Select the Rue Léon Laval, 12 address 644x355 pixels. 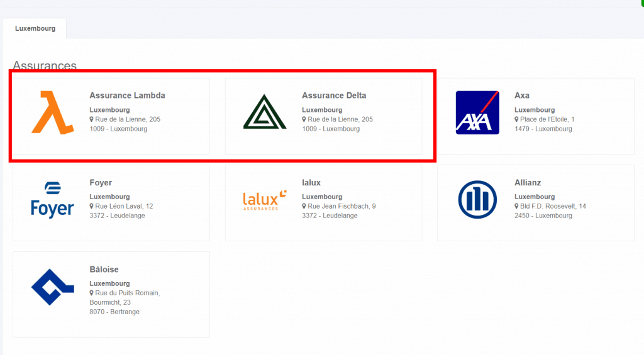124,206
